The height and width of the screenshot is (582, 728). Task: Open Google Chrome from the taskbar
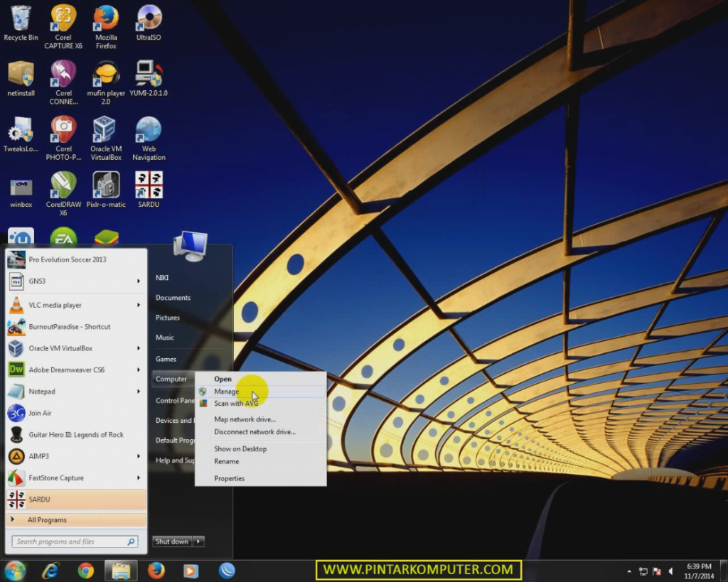tap(86, 571)
